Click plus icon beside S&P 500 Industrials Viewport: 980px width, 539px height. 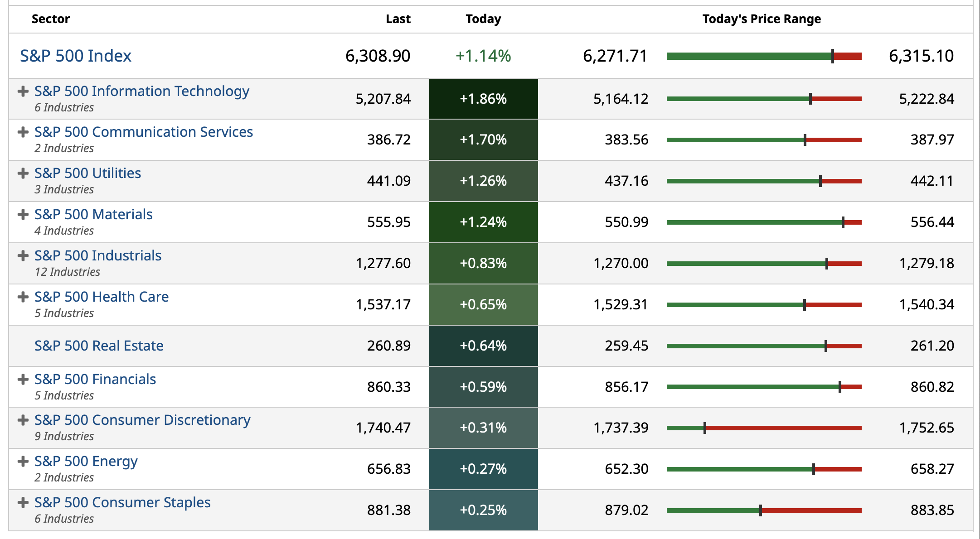(x=23, y=256)
